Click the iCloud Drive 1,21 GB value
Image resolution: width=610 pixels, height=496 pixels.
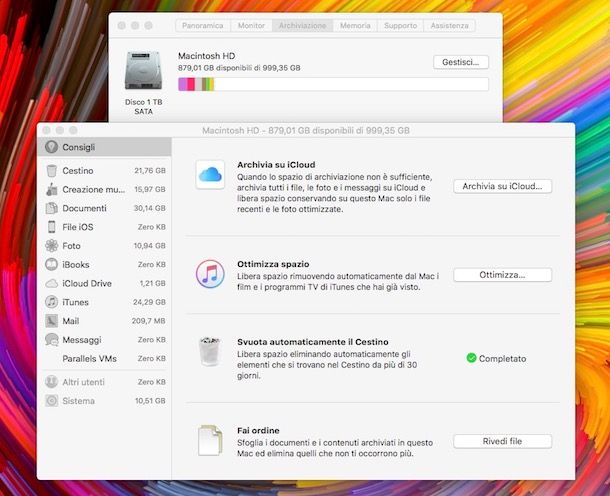[x=152, y=283]
